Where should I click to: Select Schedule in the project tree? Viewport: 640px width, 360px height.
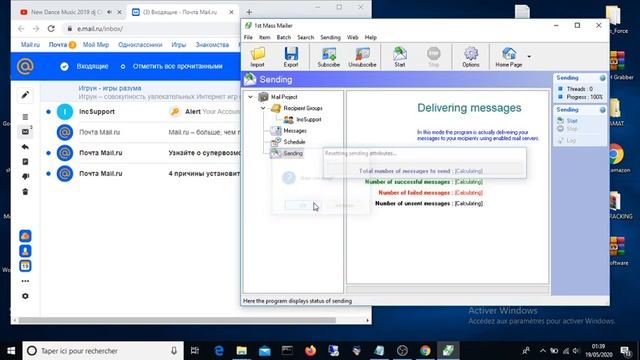[x=294, y=142]
